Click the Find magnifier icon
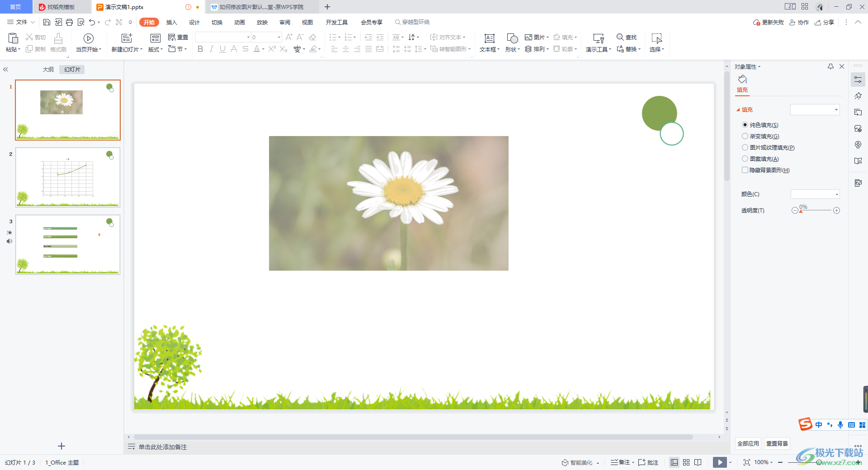 (620, 37)
